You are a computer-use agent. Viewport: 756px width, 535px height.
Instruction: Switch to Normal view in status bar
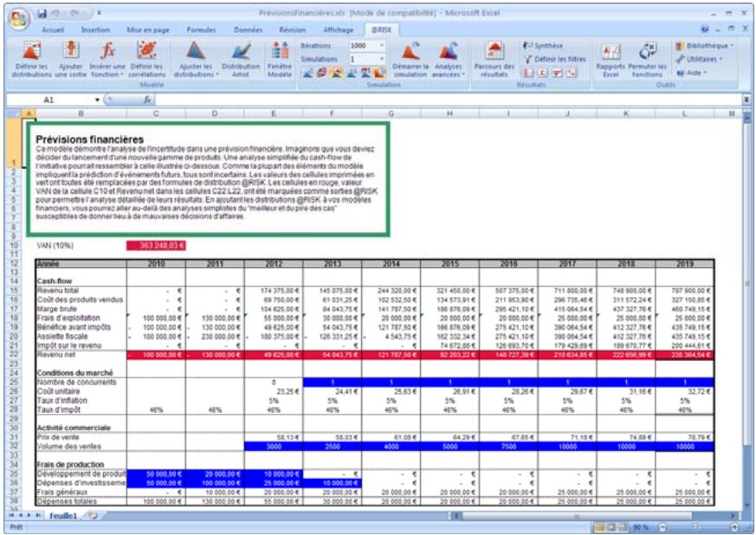[x=598, y=526]
